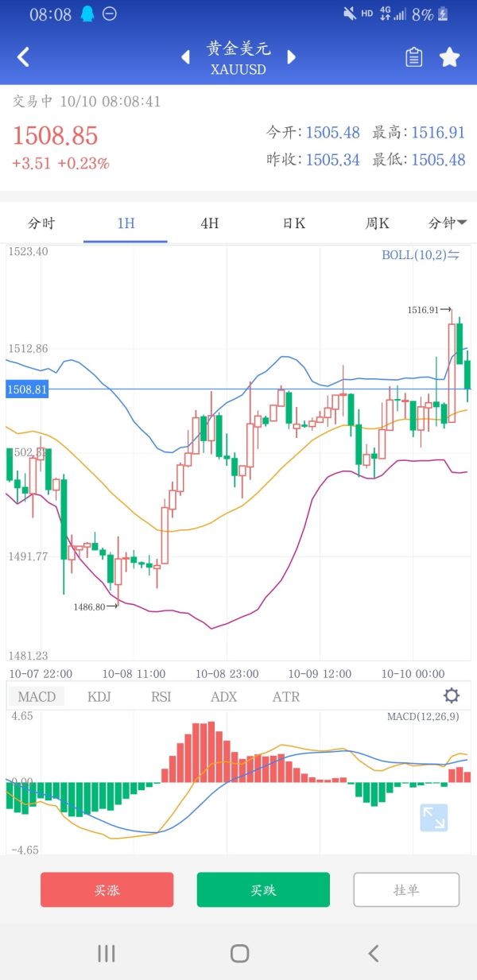Screen dimensions: 477x980
Task: Select the 分时 timeline tab
Action: pyautogui.click(x=41, y=223)
